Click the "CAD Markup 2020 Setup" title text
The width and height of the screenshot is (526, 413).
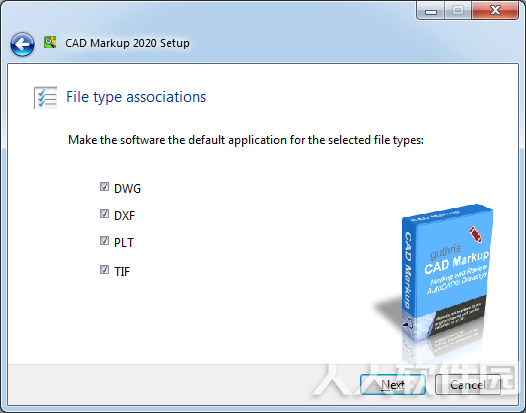click(127, 43)
